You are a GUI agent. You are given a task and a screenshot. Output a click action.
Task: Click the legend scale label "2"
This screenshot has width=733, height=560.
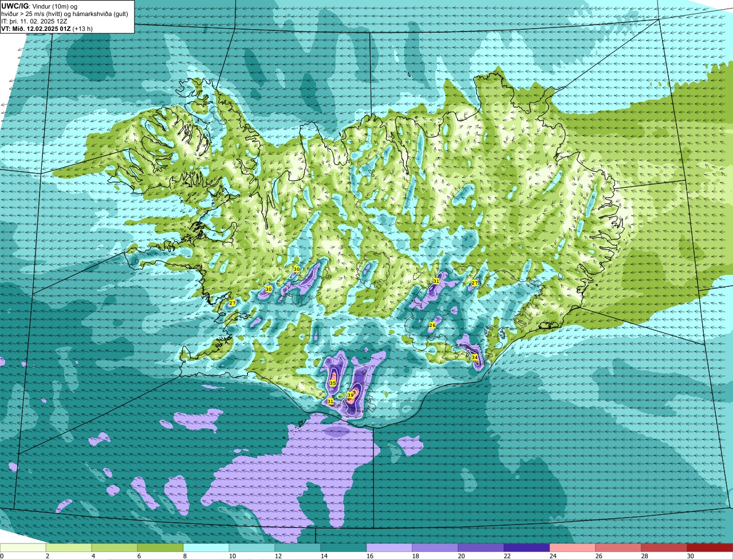point(48,556)
